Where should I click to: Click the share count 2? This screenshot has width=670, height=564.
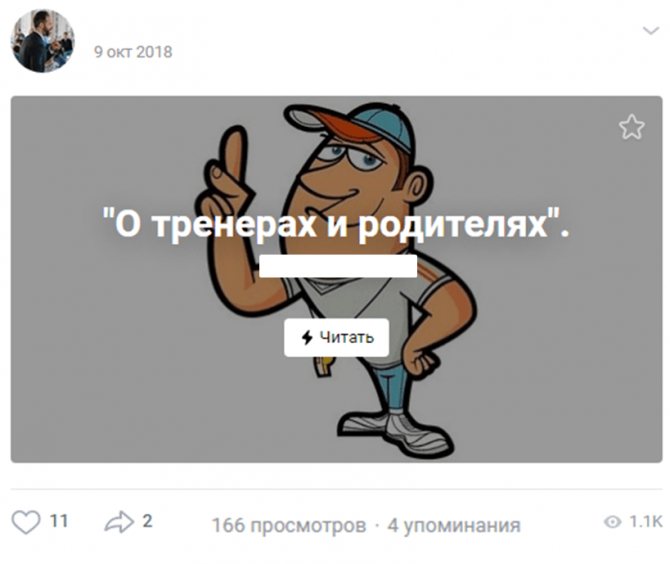point(147,521)
